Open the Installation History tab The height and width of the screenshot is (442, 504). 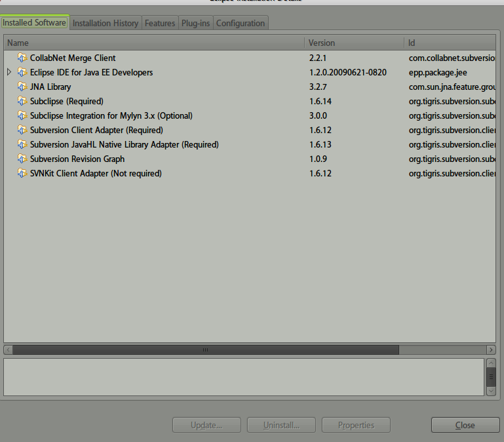106,23
